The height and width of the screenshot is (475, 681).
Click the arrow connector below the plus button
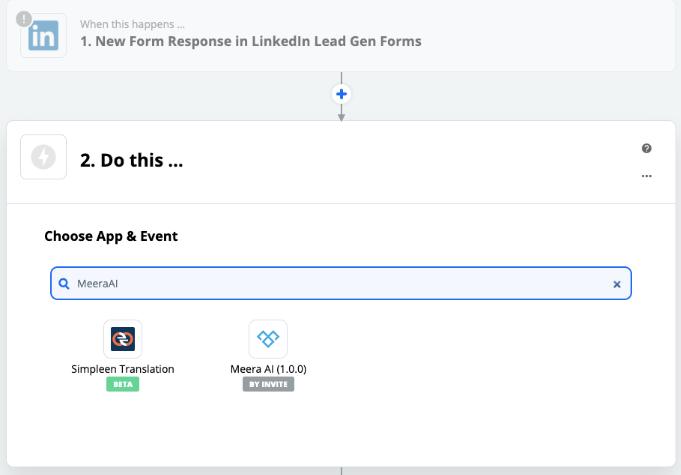341,113
